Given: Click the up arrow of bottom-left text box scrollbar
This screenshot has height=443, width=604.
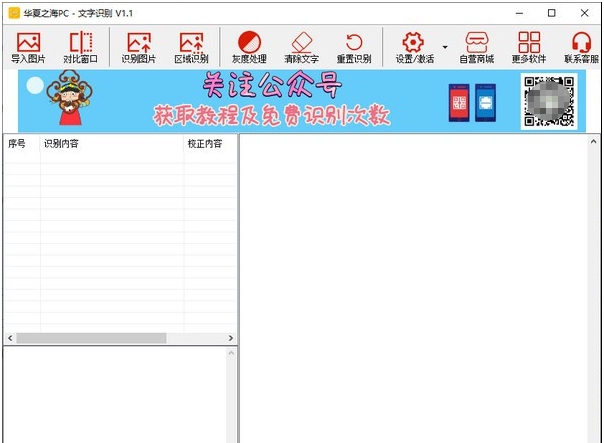Looking at the screenshot, I should (x=231, y=353).
